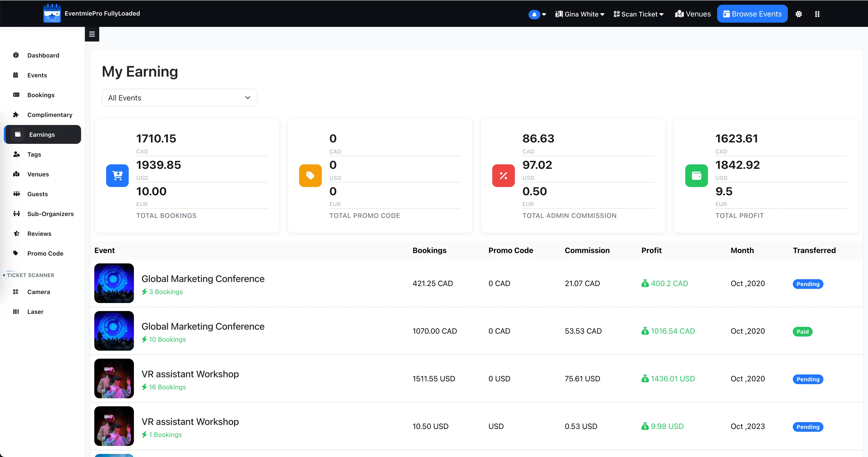Click the EventmiePro logo icon

(x=52, y=13)
